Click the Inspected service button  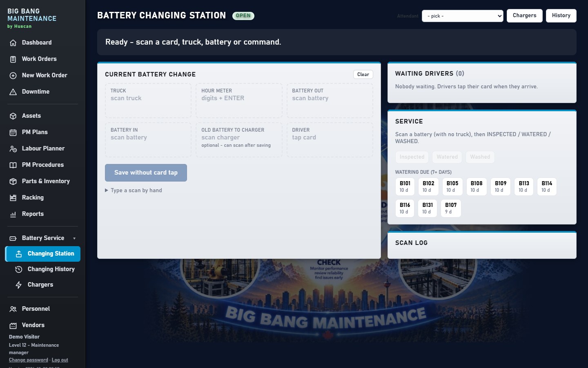coord(412,157)
